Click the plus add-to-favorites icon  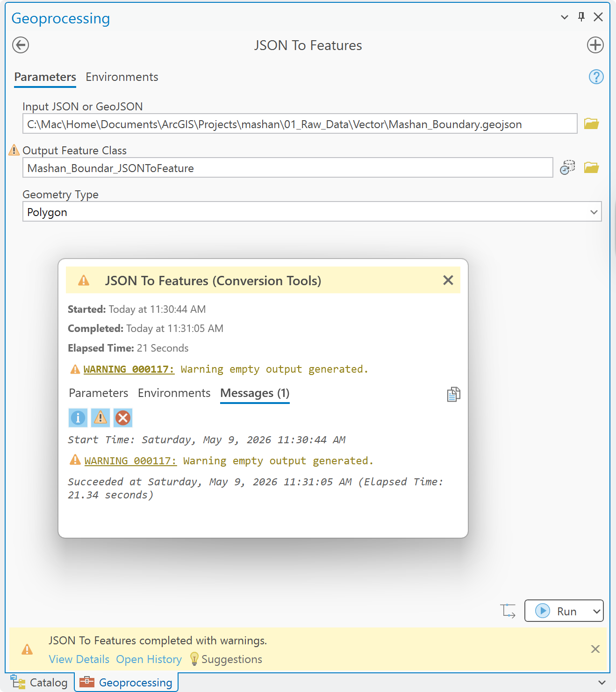(595, 45)
